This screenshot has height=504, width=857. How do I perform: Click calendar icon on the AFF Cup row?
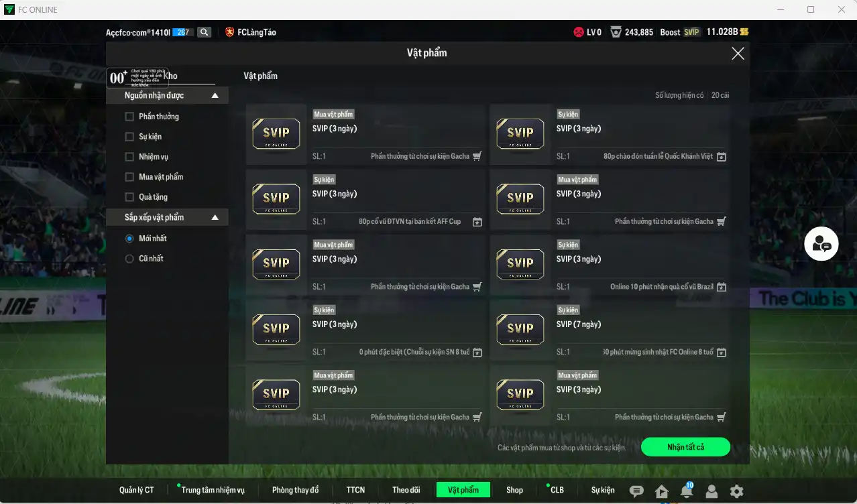click(x=477, y=222)
